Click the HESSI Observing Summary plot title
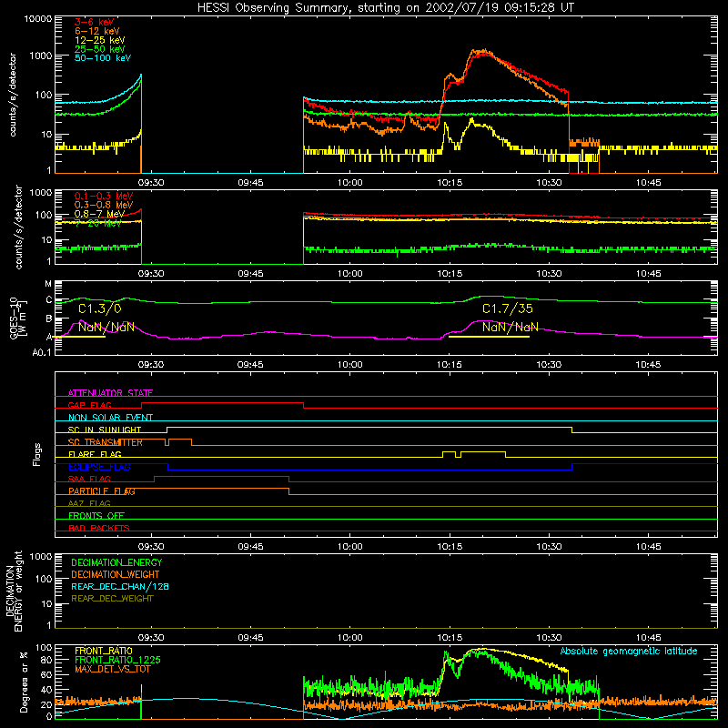Viewport: 728px width, 728px height. tap(385, 8)
